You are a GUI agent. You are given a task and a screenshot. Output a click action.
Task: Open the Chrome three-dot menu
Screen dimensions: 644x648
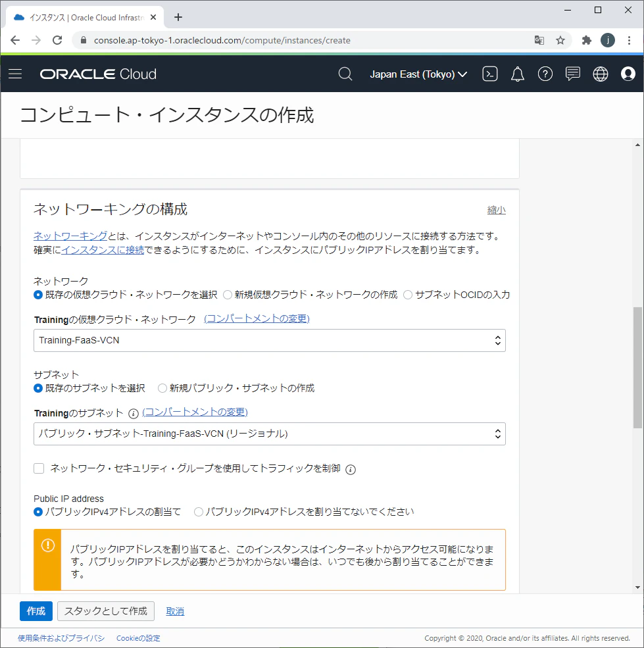tap(629, 40)
